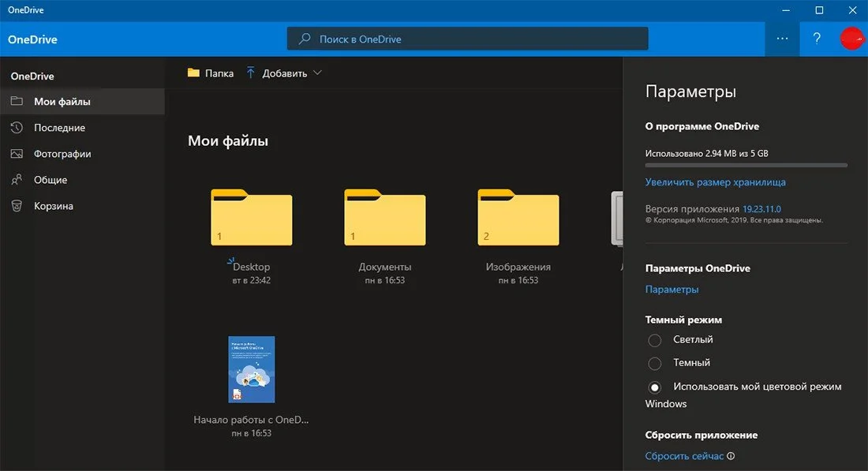Click the Добавить upload button
This screenshot has height=471, width=868.
[x=284, y=73]
